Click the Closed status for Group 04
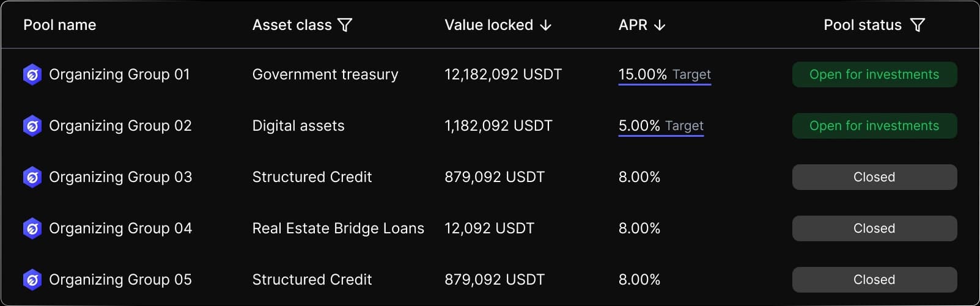This screenshot has height=306, width=980. coord(874,228)
